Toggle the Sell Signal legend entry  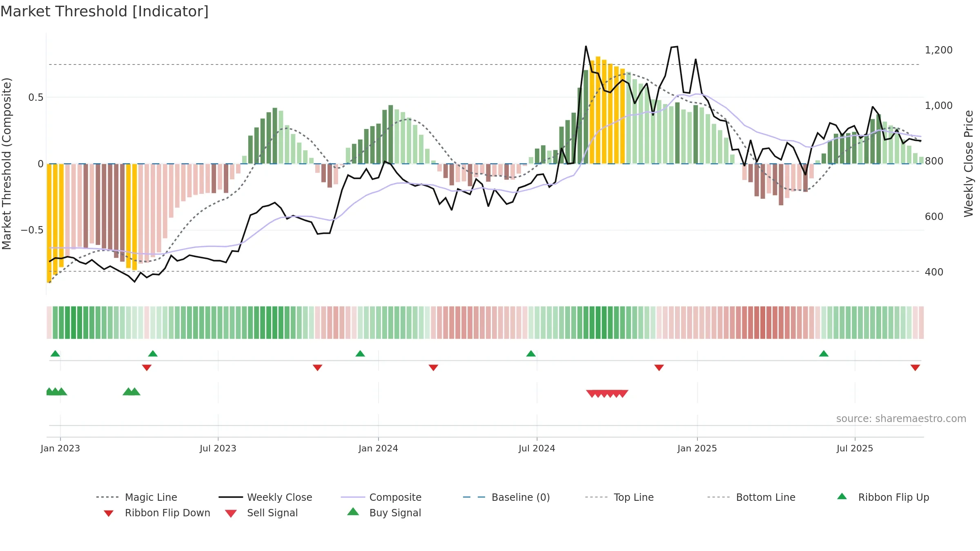point(261,513)
